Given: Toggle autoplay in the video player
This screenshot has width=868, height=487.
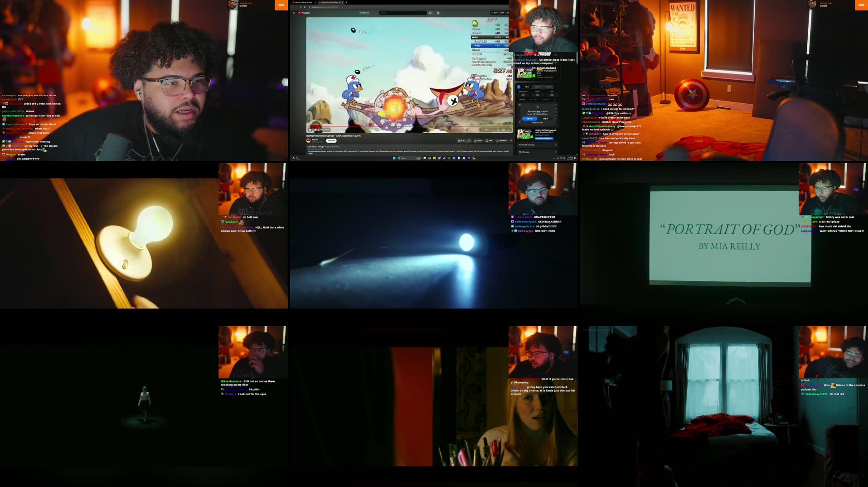Looking at the screenshot, I should point(486,130).
